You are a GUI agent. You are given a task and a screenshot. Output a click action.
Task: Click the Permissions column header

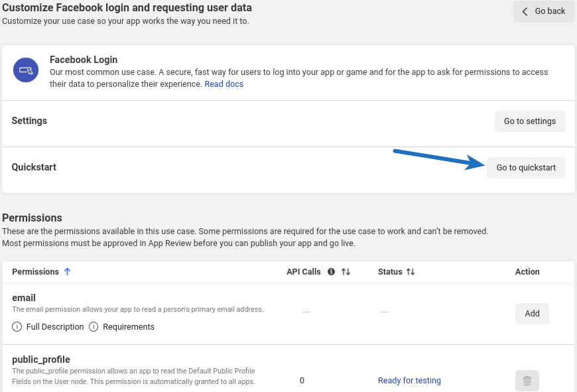click(35, 272)
